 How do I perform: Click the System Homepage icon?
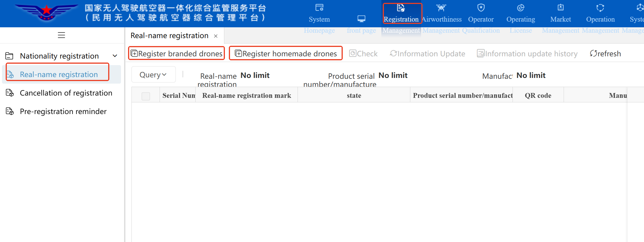(319, 8)
